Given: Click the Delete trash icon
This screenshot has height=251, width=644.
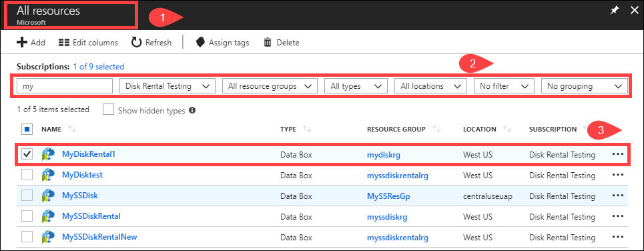Looking at the screenshot, I should 268,42.
